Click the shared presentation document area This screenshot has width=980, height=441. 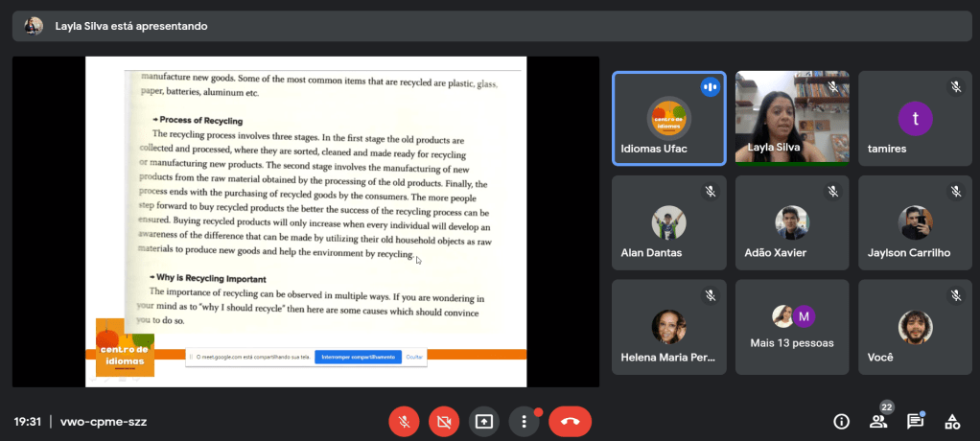tap(306, 211)
